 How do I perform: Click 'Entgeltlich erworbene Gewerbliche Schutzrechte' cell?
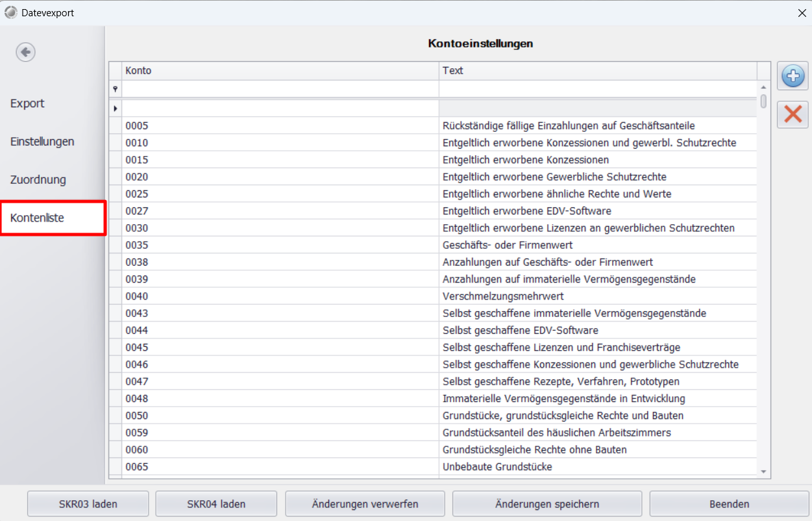pos(598,177)
